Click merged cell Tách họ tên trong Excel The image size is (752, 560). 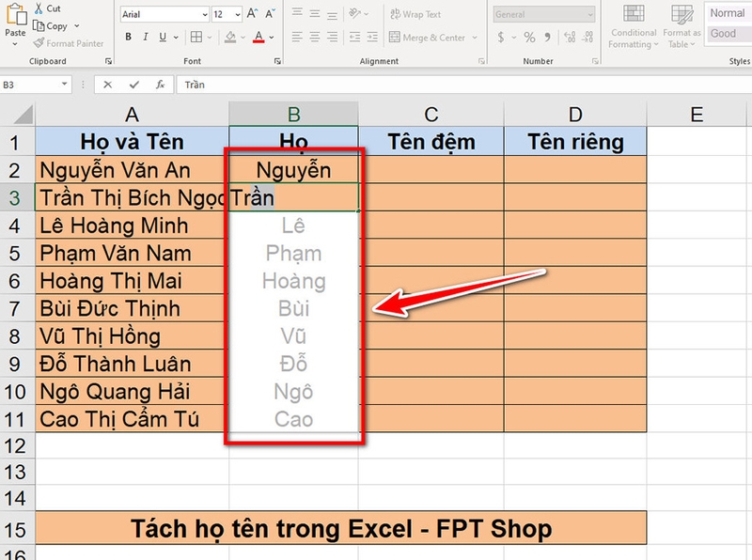(341, 528)
